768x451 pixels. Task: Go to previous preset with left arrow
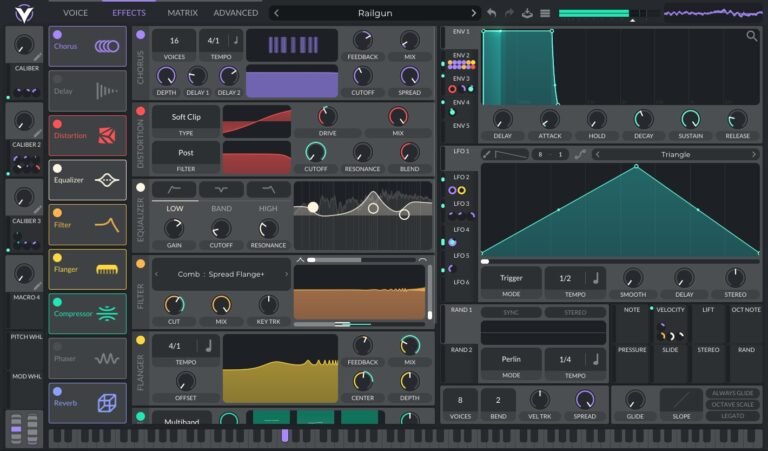(x=276, y=13)
